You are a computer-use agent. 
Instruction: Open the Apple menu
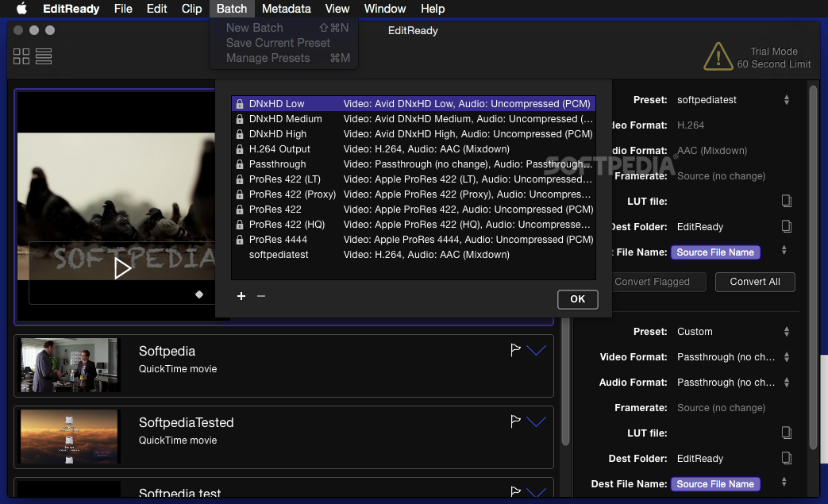(x=21, y=9)
